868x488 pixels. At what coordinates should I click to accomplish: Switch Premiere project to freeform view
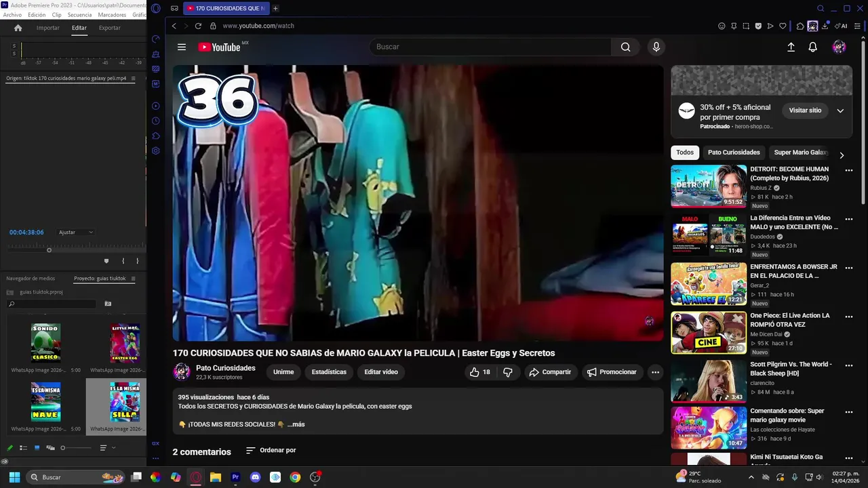pos(50,448)
